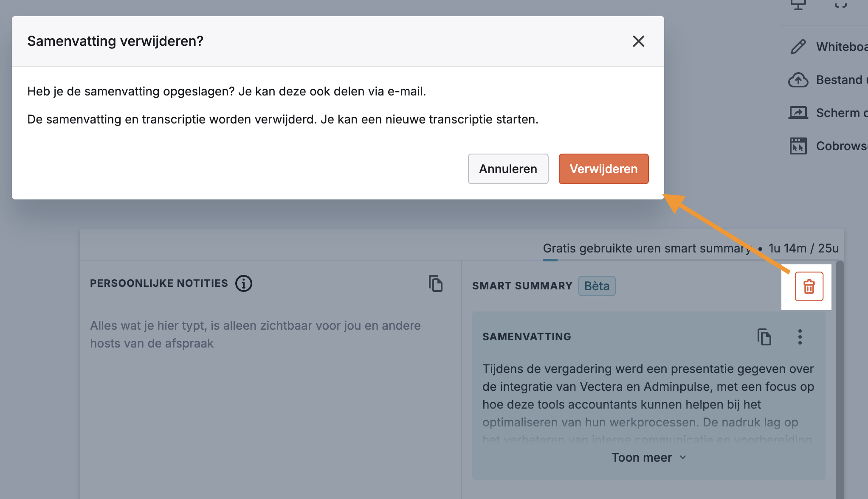Image resolution: width=868 pixels, height=499 pixels.
Task: Click the smart summary usage progress bar
Action: point(690,260)
